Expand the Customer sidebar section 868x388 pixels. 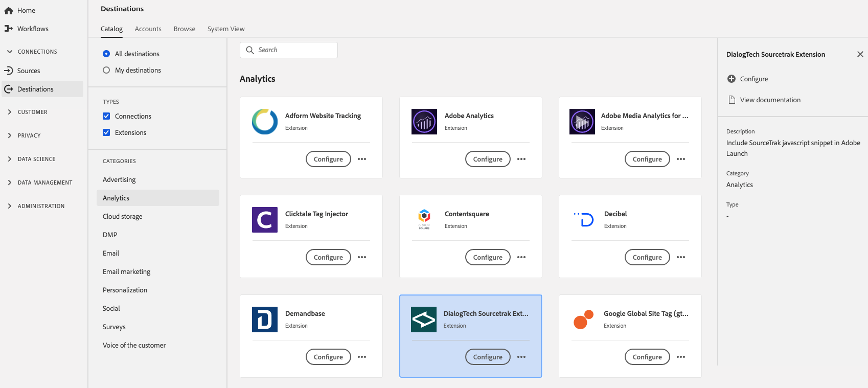pos(10,112)
